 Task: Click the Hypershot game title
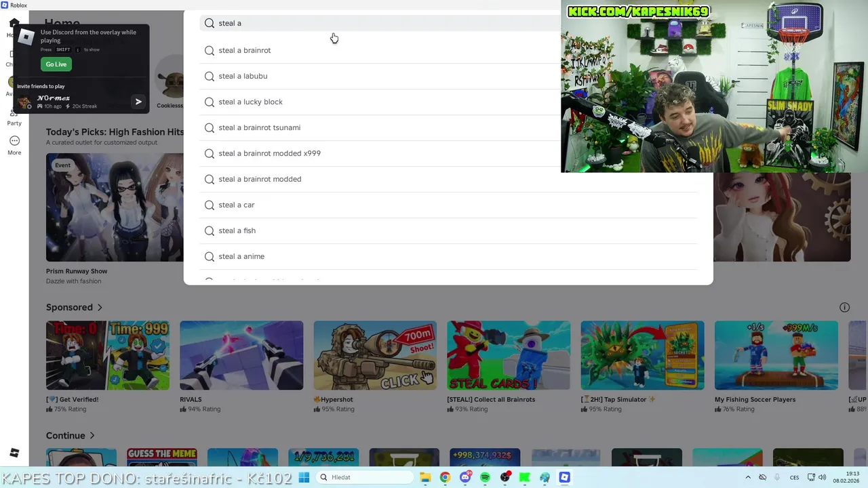point(334,400)
